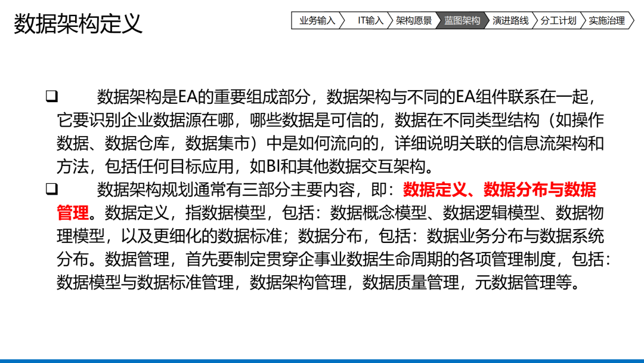Viewport: 644px width, 363px height.
Task: Go to the 演进路线 navigation step
Action: click(x=510, y=20)
